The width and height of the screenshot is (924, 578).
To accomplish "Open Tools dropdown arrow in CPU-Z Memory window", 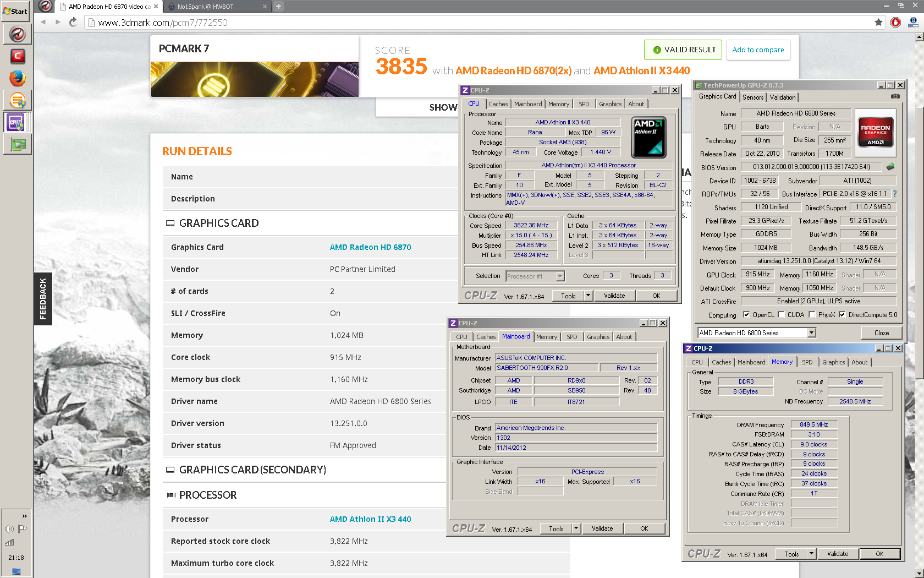I will (x=811, y=554).
